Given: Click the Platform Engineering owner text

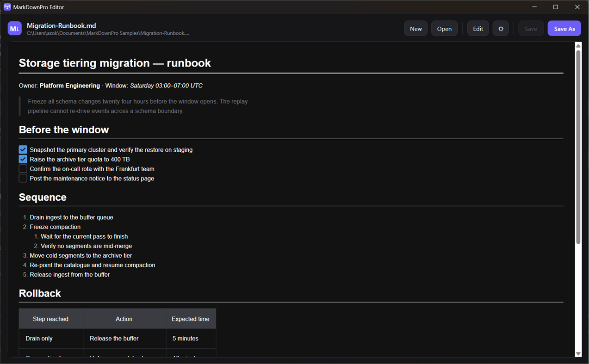Looking at the screenshot, I should coord(70,86).
